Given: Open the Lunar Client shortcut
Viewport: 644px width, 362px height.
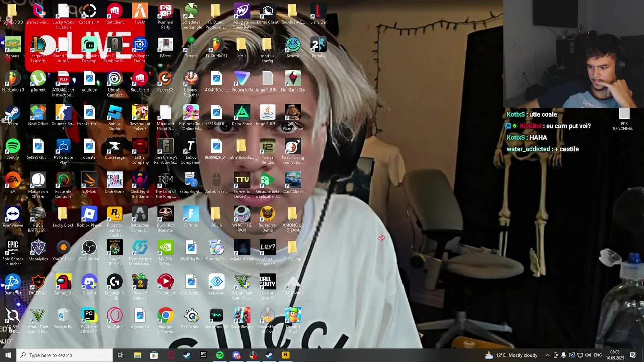Looking at the screenshot, I should coord(267,15).
